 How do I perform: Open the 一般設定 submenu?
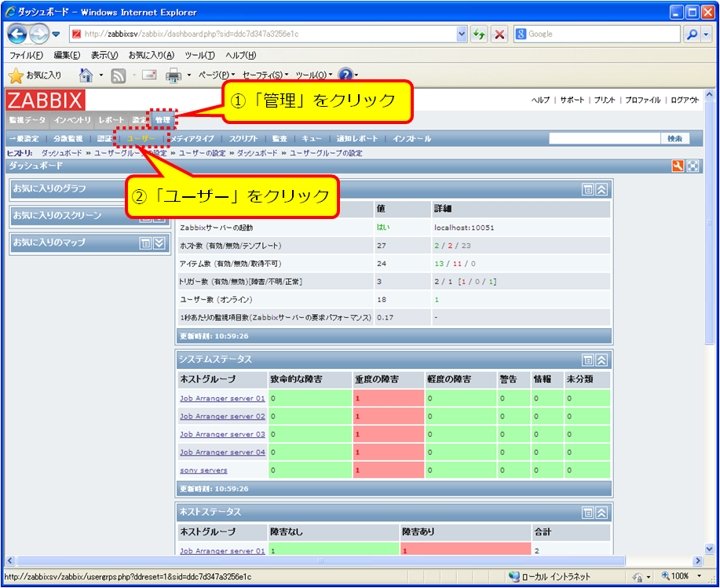click(x=24, y=139)
